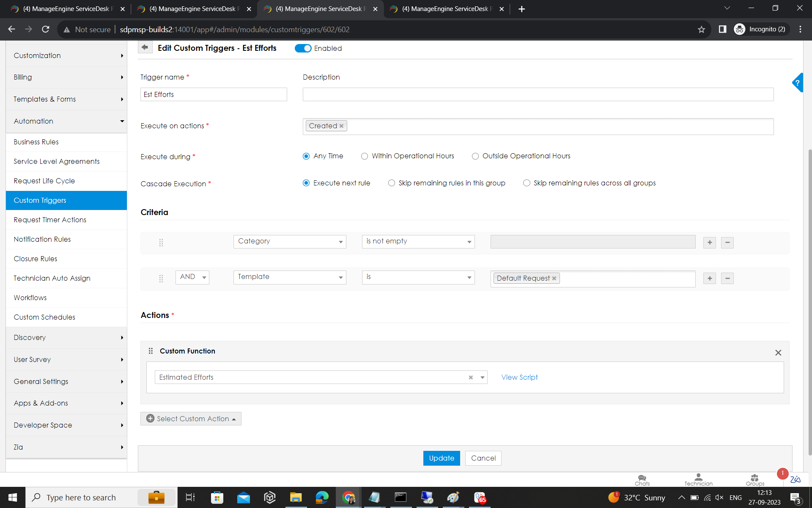Screen dimensions: 812x508
Task: Select Within Operational Hours radio
Action: click(365, 156)
